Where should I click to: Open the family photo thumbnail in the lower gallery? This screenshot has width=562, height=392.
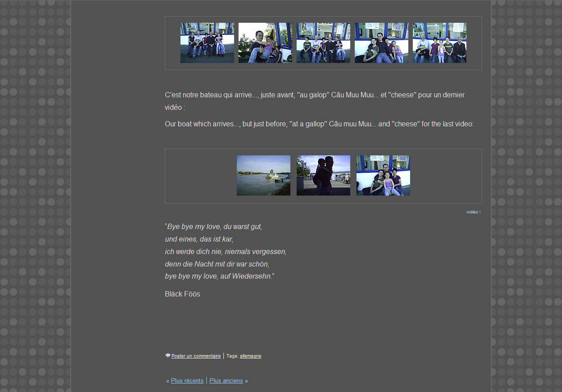(383, 175)
